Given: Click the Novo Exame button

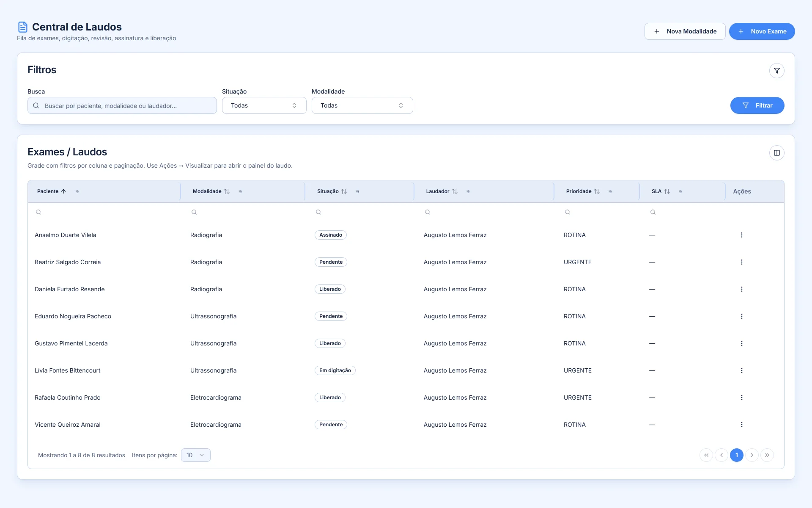Looking at the screenshot, I should coord(762,31).
